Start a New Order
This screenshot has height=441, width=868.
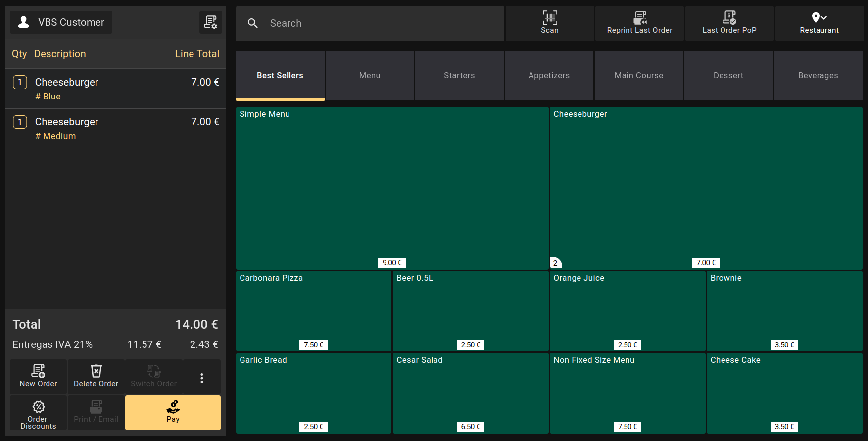pos(39,377)
